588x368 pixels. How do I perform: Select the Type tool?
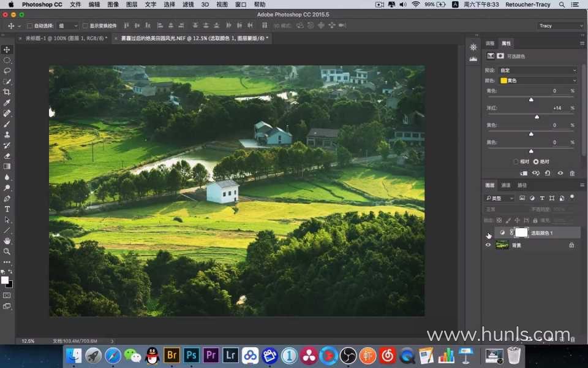(x=7, y=209)
